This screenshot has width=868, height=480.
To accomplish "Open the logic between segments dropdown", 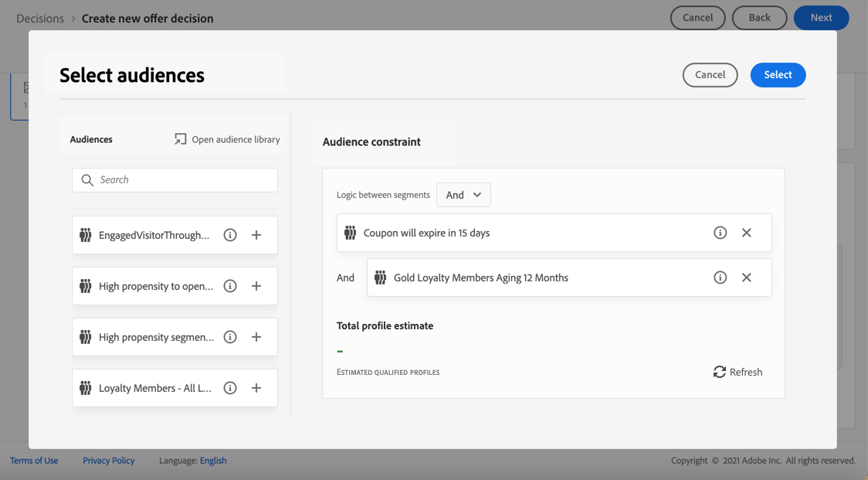I will (463, 195).
